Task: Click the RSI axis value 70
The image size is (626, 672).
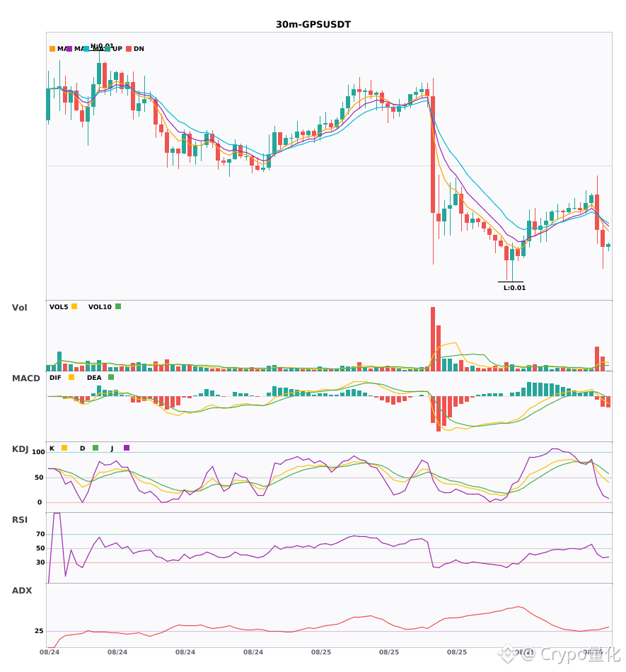Action: tap(40, 534)
